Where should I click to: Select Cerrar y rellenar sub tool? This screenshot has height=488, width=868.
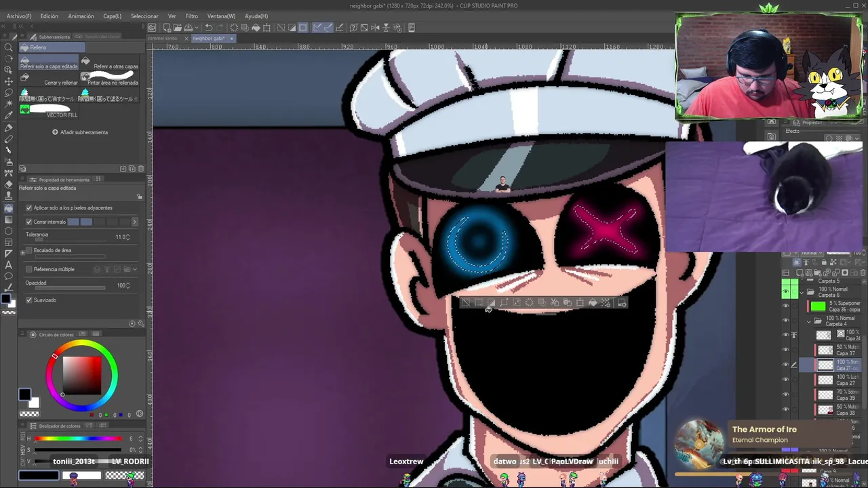click(x=49, y=79)
